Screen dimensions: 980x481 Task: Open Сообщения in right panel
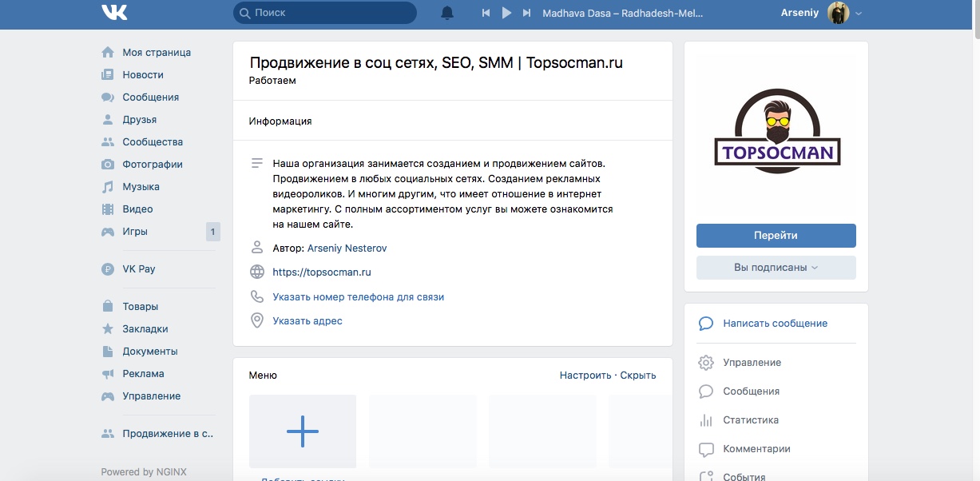752,392
